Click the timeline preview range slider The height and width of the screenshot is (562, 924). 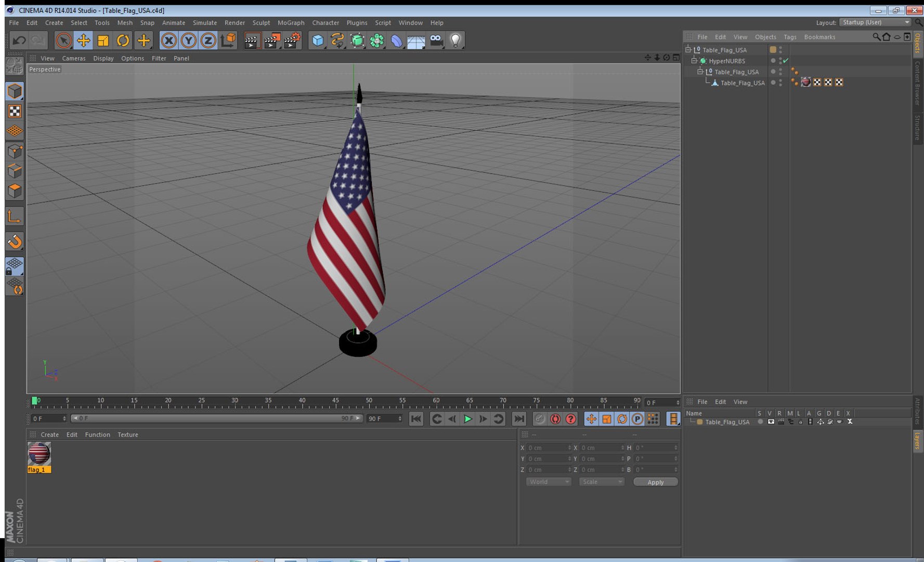coord(216,418)
